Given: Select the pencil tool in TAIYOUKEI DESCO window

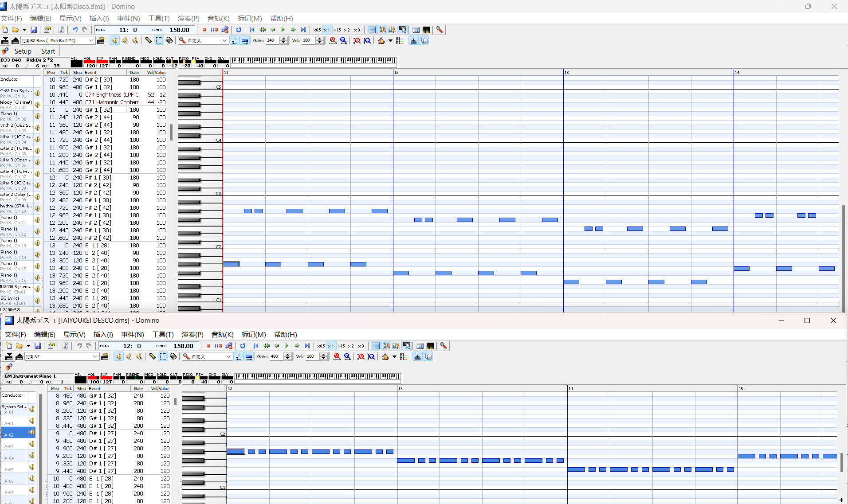Looking at the screenshot, I should coord(153,356).
